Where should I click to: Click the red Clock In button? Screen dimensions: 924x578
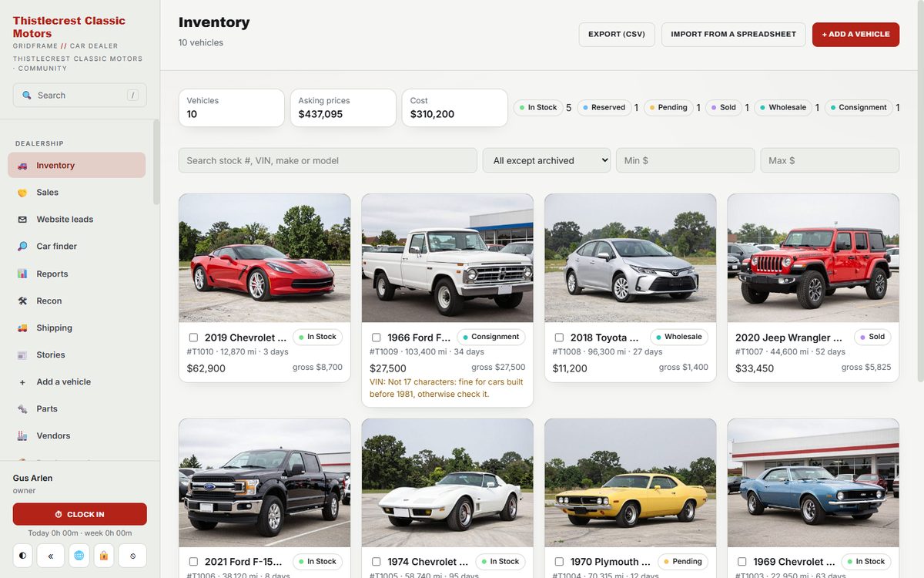coord(80,514)
